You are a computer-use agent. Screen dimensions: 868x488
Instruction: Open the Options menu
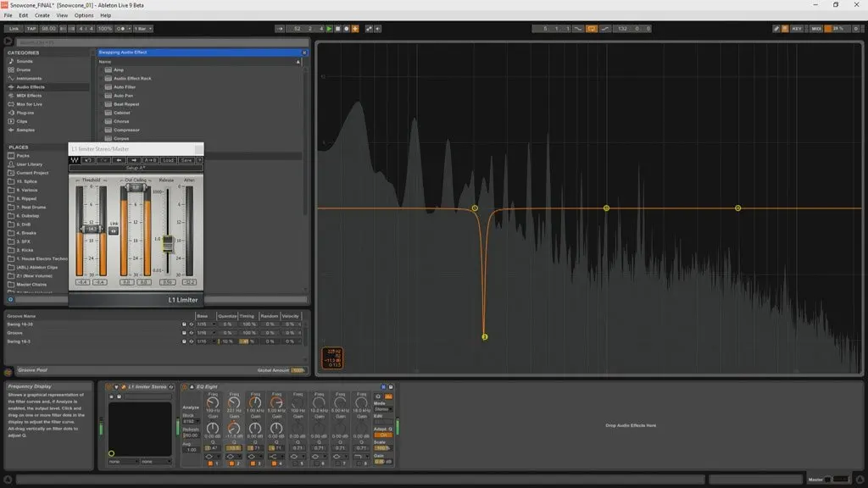[84, 15]
